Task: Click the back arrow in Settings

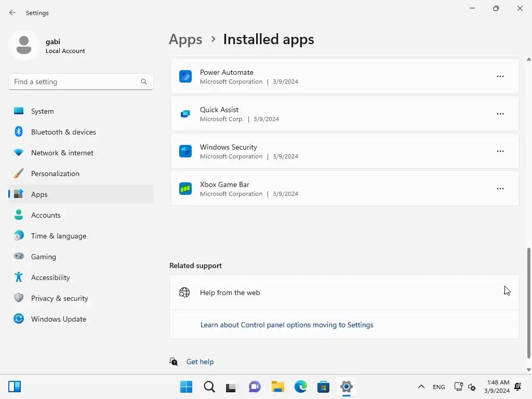Action: pos(12,12)
